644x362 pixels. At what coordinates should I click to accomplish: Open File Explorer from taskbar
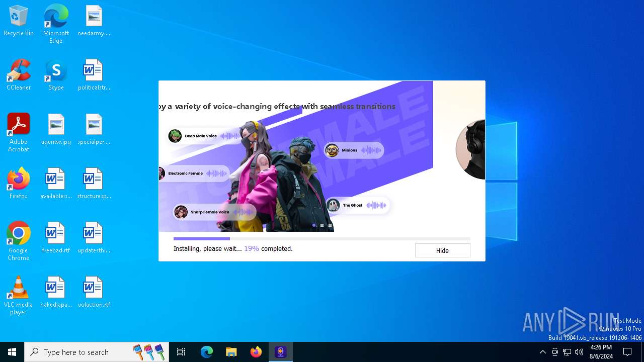(x=231, y=352)
